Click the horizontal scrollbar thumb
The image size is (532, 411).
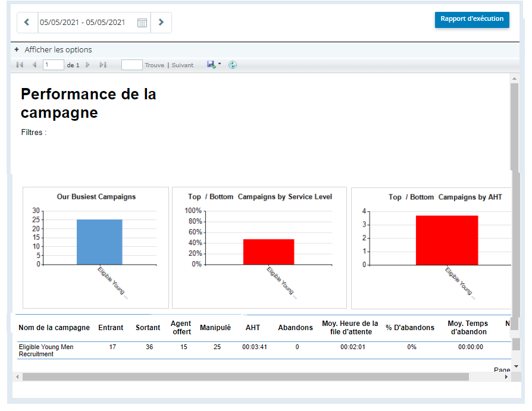coord(246,377)
